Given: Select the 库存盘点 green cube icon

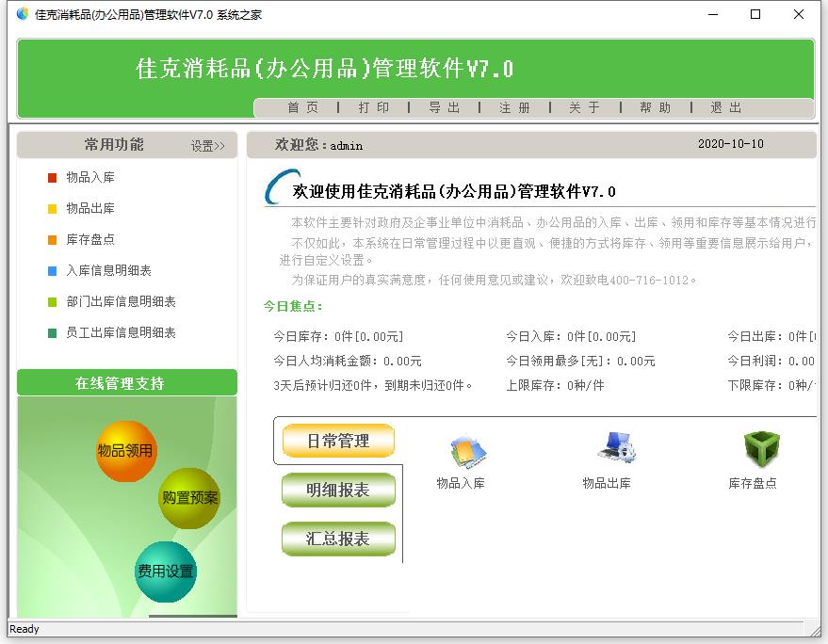Looking at the screenshot, I should (761, 450).
